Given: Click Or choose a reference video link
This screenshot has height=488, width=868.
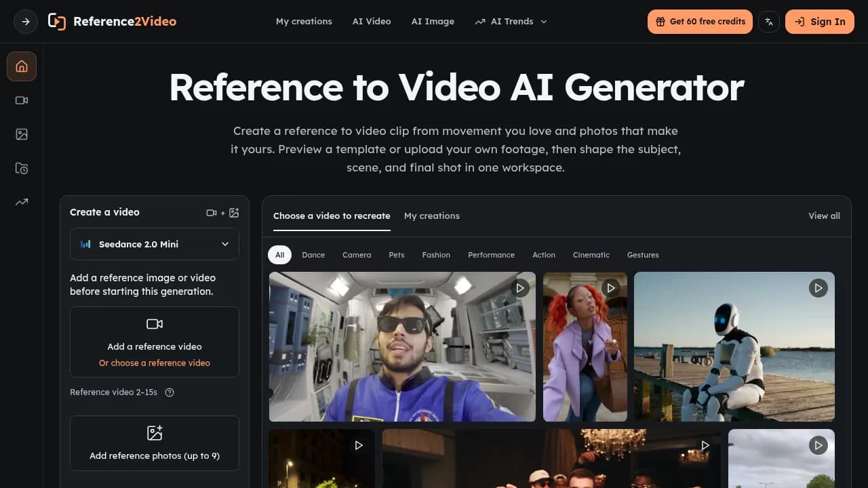Looking at the screenshot, I should 155,363.
